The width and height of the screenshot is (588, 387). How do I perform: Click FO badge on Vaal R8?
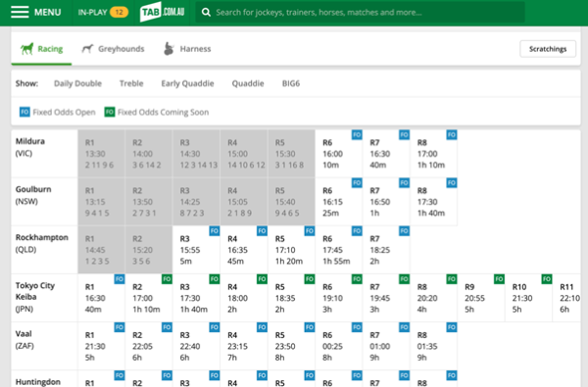click(x=452, y=327)
